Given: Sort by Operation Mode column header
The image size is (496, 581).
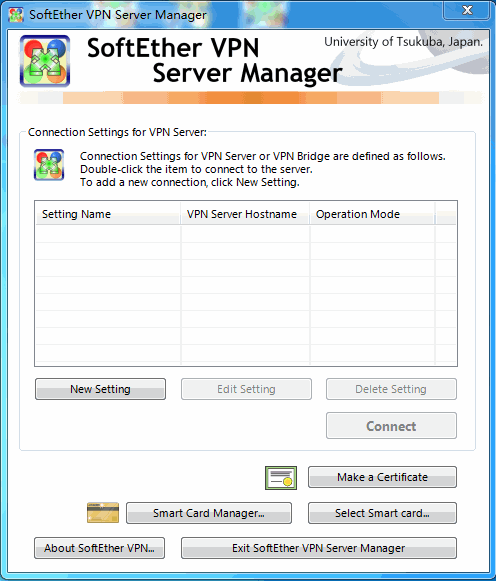Looking at the screenshot, I should pyautogui.click(x=372, y=214).
